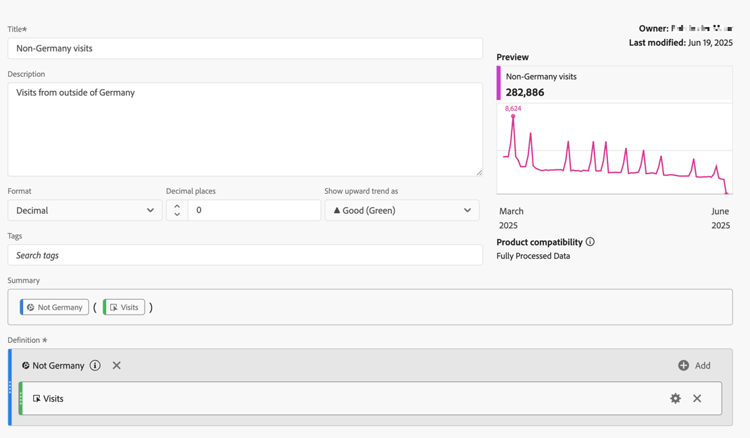This screenshot has width=750, height=438.
Task: Click the Search tags field
Action: pyautogui.click(x=245, y=256)
